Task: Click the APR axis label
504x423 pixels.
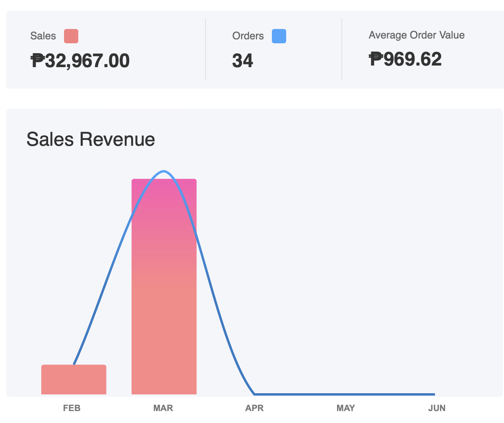Action: coord(254,408)
